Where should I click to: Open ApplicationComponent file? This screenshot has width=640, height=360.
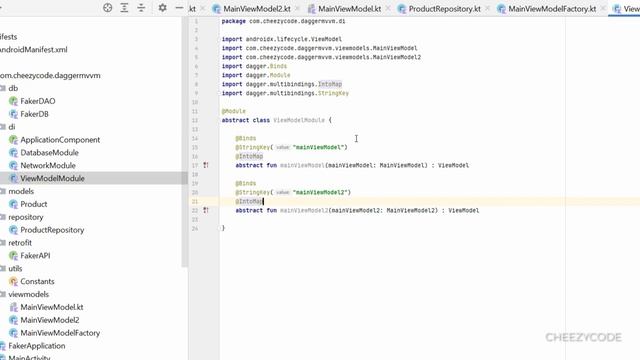(60, 140)
